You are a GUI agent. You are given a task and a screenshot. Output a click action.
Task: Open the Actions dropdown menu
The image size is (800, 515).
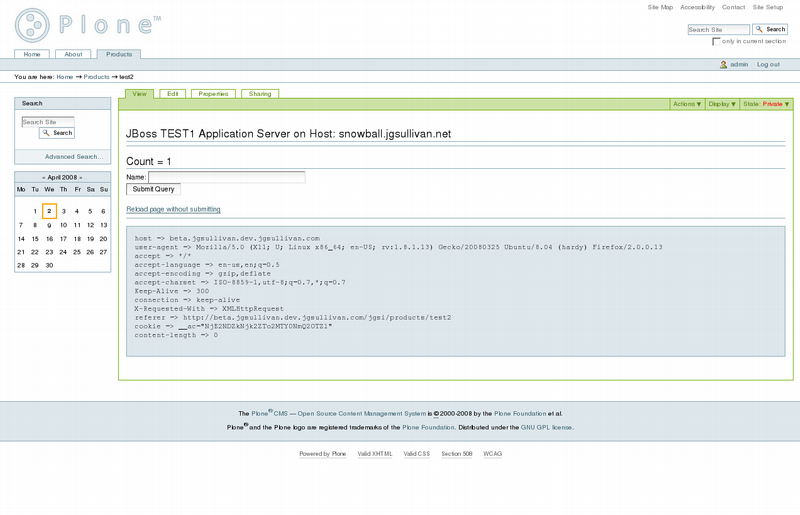[x=687, y=104]
